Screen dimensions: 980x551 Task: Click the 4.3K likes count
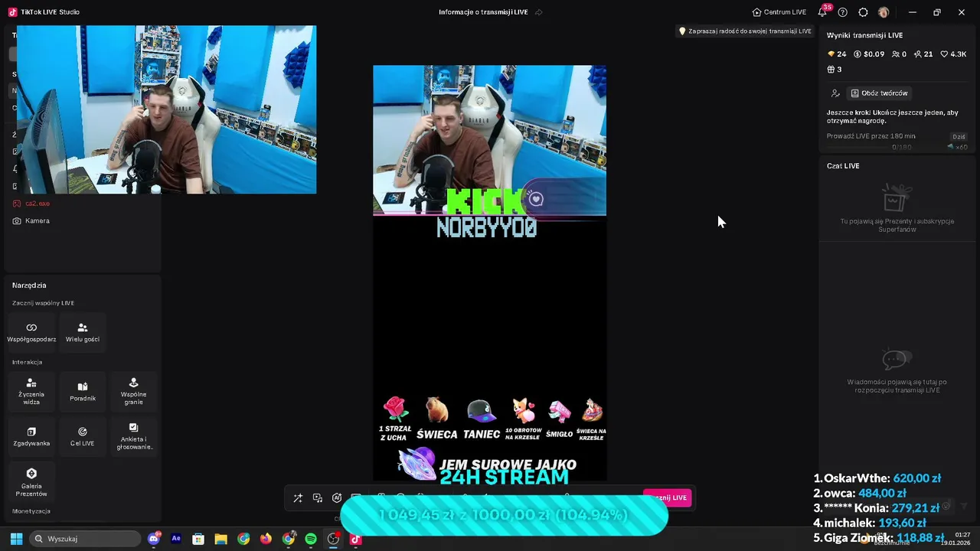[955, 54]
